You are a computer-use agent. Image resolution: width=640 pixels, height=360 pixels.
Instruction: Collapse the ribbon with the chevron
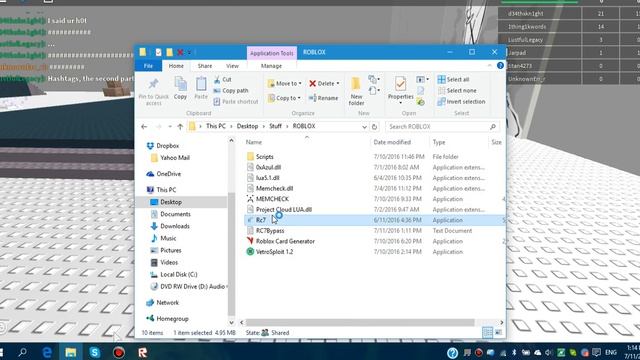tap(489, 66)
